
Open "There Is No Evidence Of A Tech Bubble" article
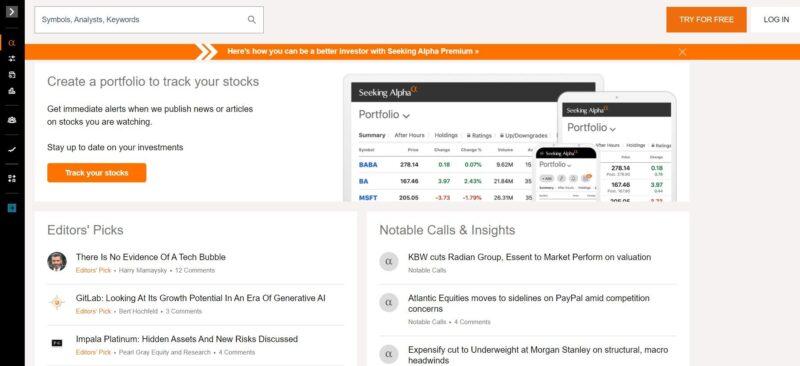click(x=151, y=257)
